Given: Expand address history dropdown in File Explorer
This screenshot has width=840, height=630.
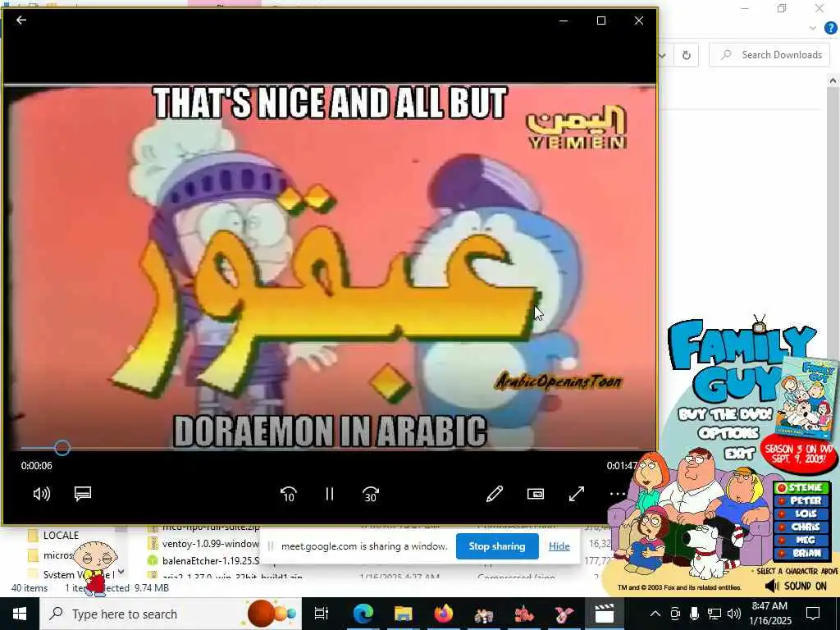Looking at the screenshot, I should pyautogui.click(x=662, y=55).
